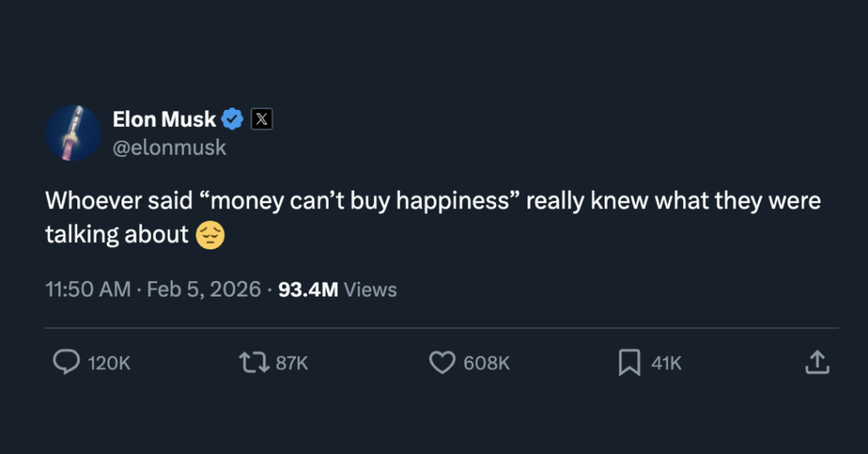Click the 120K reply count
868x454 pixels.
coord(109,363)
